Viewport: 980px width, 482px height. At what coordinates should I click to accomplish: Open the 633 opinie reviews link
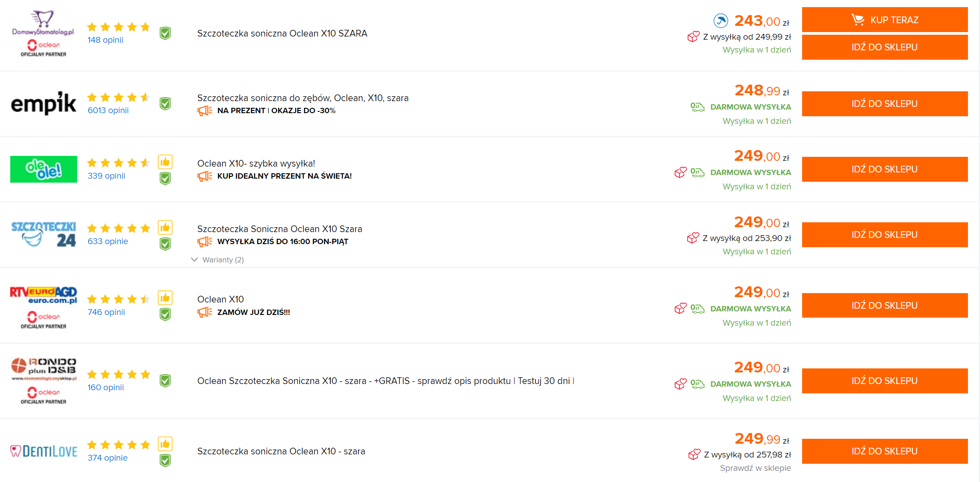pos(108,241)
